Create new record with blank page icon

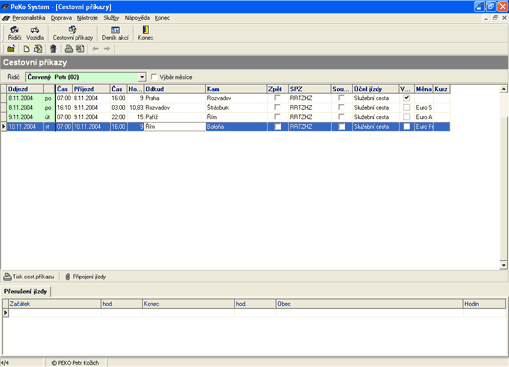[26, 49]
